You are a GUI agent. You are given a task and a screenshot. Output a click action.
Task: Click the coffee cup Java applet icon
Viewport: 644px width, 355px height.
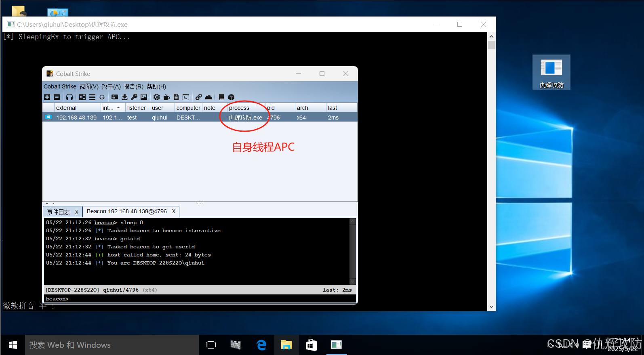(166, 97)
